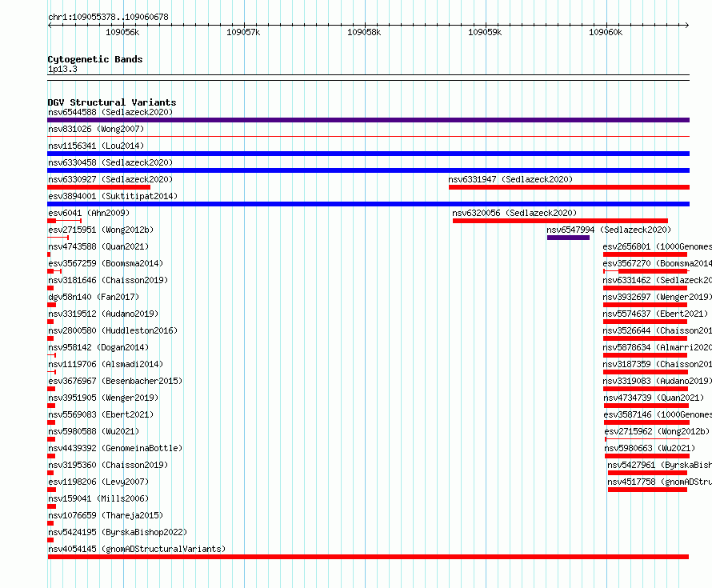Click the nsv6330927 (Sedlazeck2020) label
The height and width of the screenshot is (588, 712).
tap(110, 179)
